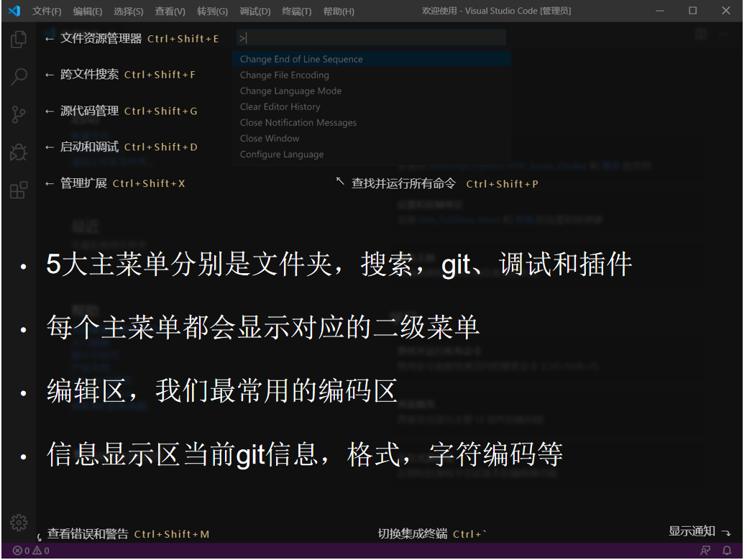Open the Extensions blocks icon
This screenshot has height=560, width=747.
(19, 190)
